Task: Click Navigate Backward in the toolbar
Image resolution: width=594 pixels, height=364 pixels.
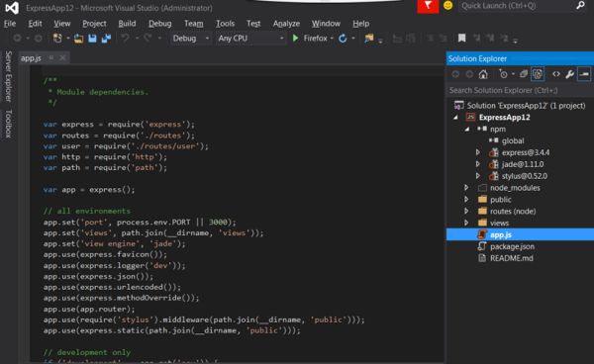Action: [x=17, y=38]
